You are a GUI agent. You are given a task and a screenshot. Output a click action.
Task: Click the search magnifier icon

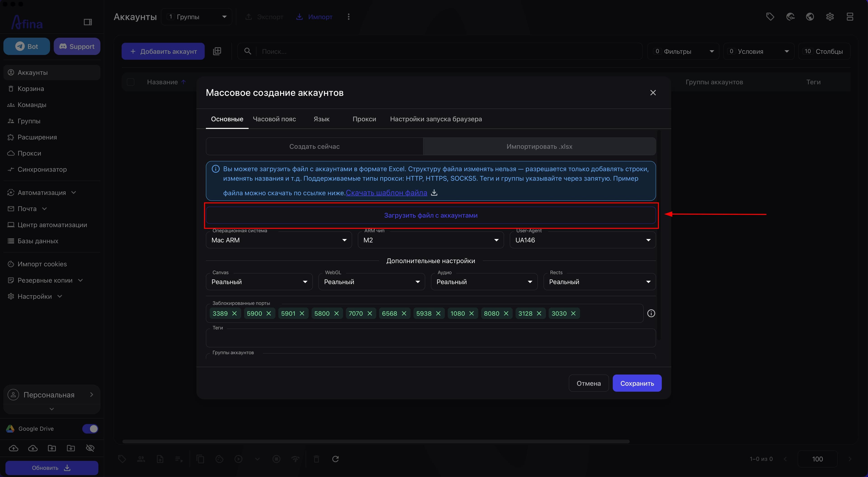[x=248, y=51]
